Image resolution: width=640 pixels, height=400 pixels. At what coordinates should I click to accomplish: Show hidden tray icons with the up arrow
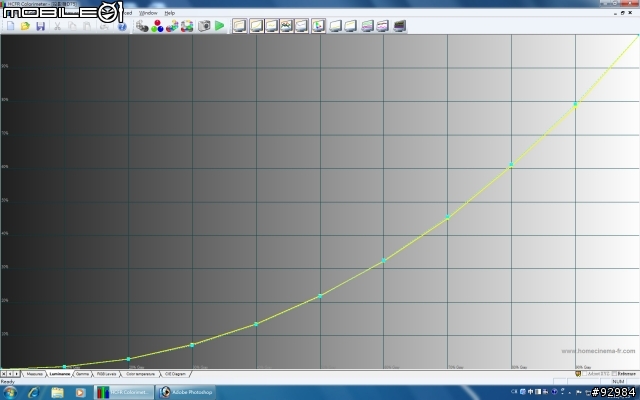(x=569, y=392)
